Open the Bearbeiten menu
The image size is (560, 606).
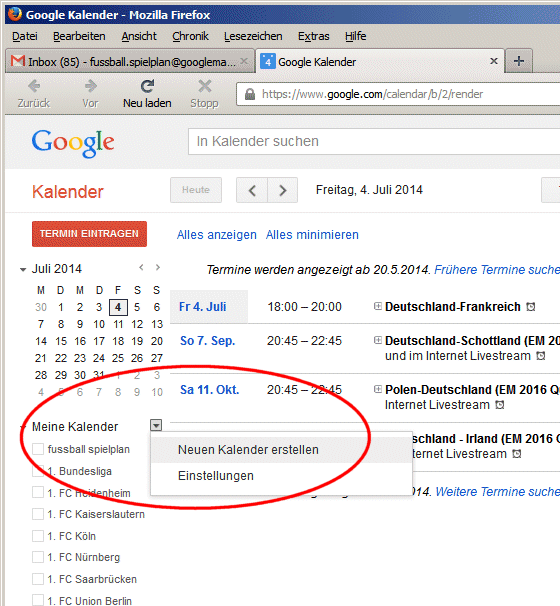tap(79, 36)
